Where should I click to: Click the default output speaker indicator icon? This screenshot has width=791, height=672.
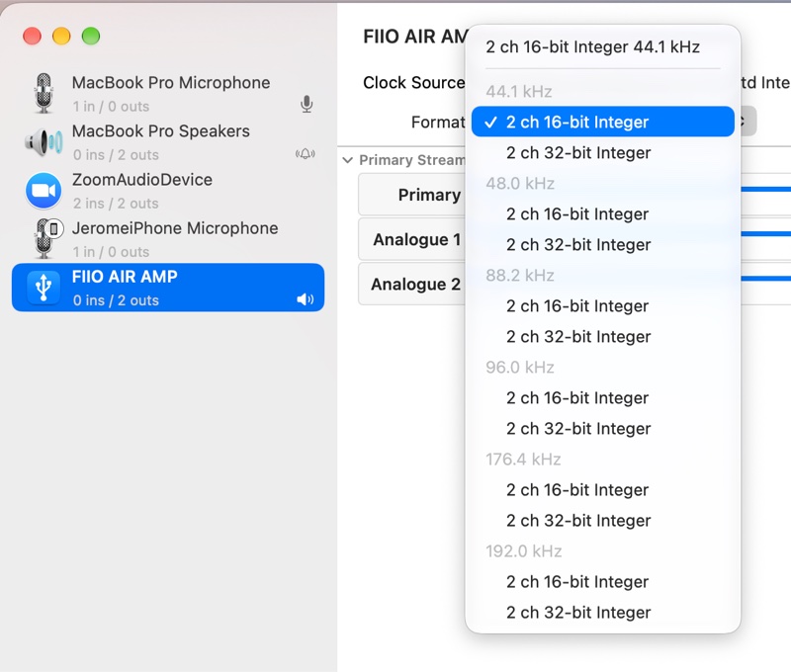click(306, 300)
